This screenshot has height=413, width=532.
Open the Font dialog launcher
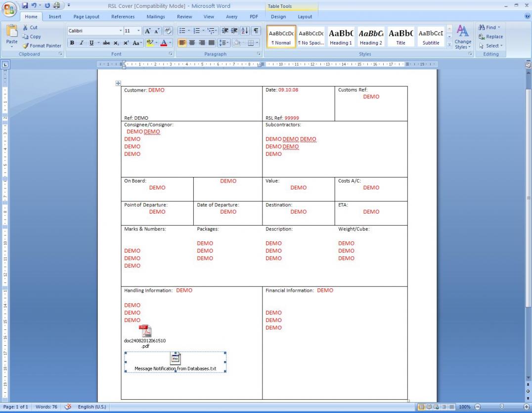pyautogui.click(x=171, y=54)
